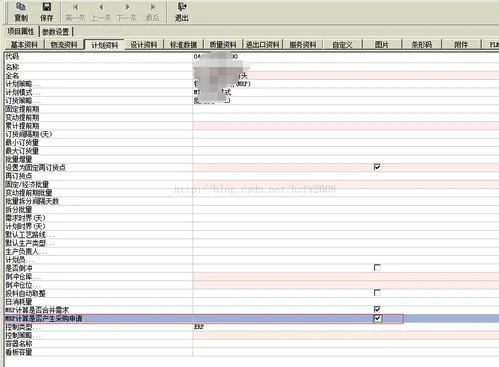Click the 全名 row label
The height and width of the screenshot is (367, 499).
click(x=12, y=75)
